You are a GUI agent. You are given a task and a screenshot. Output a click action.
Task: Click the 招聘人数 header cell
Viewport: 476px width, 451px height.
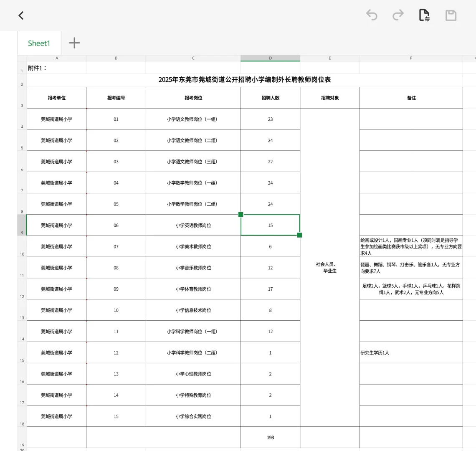(270, 98)
